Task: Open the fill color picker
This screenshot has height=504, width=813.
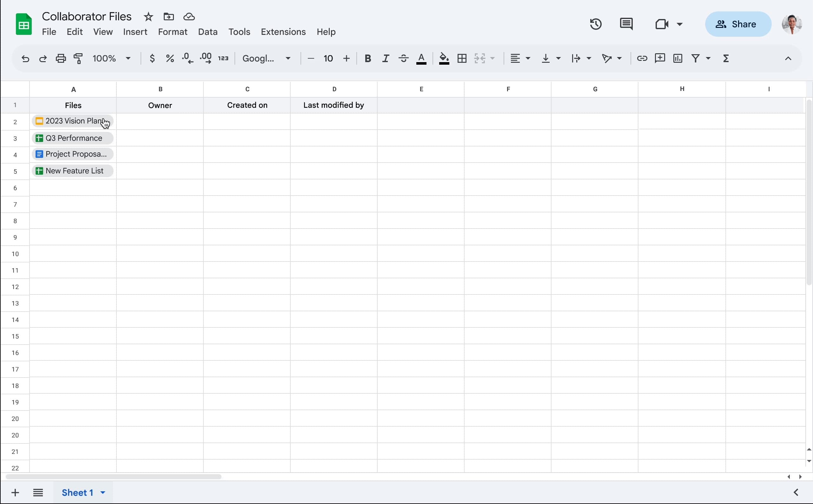Action: click(444, 58)
